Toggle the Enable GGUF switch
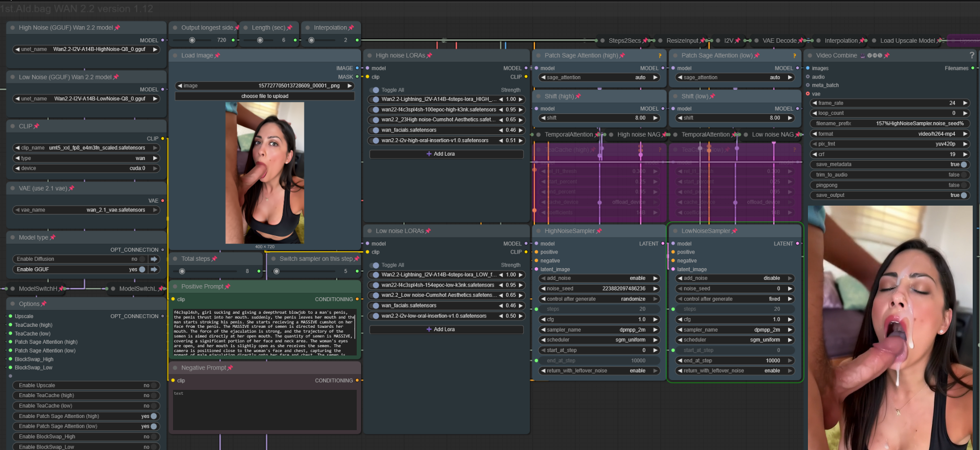 pyautogui.click(x=142, y=269)
